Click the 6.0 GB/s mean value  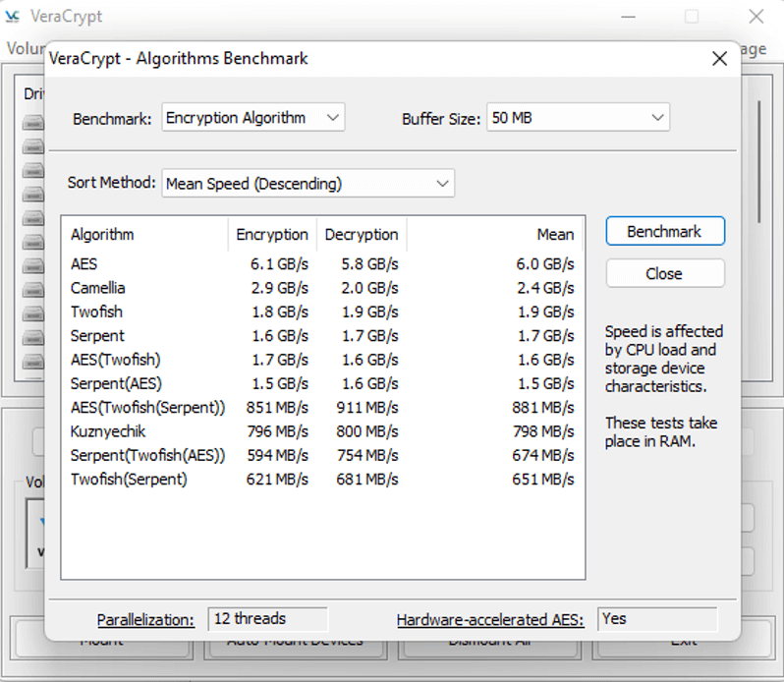545,263
